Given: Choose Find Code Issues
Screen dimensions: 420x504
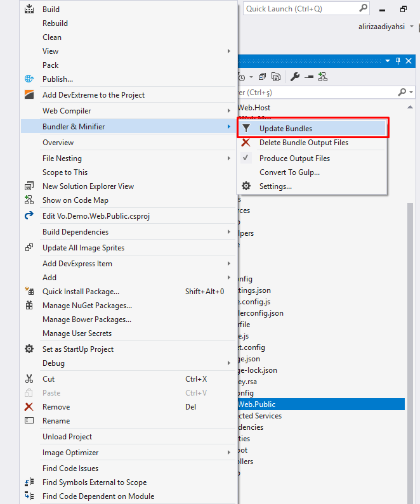Looking at the screenshot, I should (x=70, y=468).
